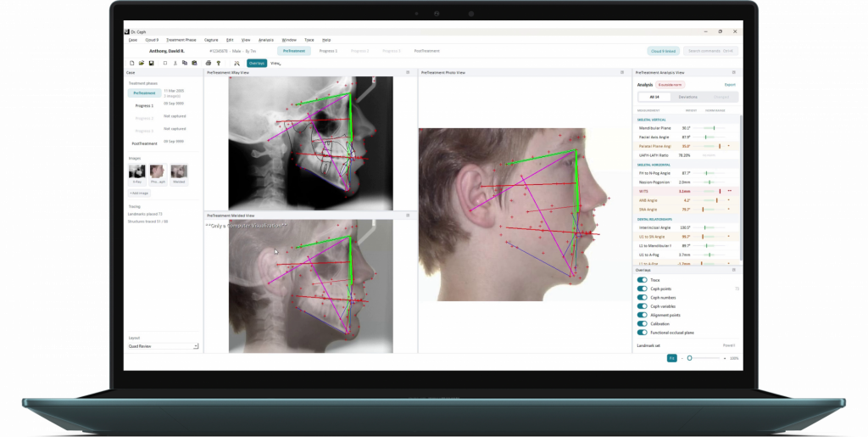Image resolution: width=868 pixels, height=437 pixels.
Task: Open the Case menu
Action: coord(133,40)
